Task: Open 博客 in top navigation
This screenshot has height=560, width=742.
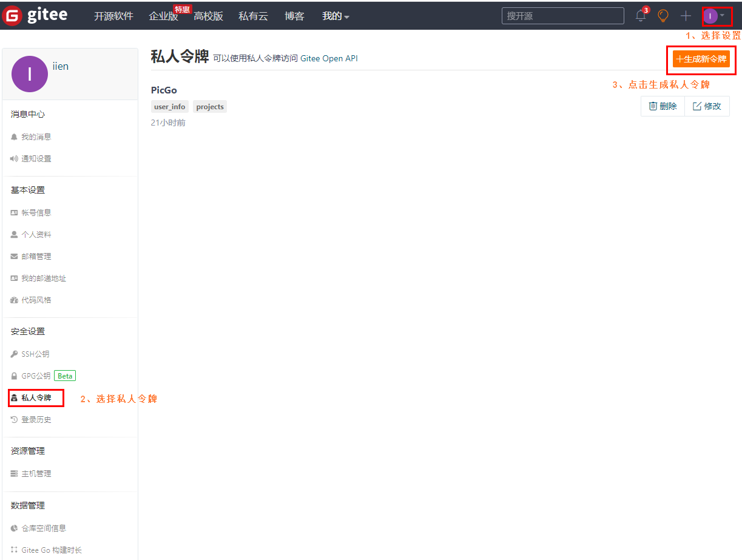Action: click(x=294, y=16)
